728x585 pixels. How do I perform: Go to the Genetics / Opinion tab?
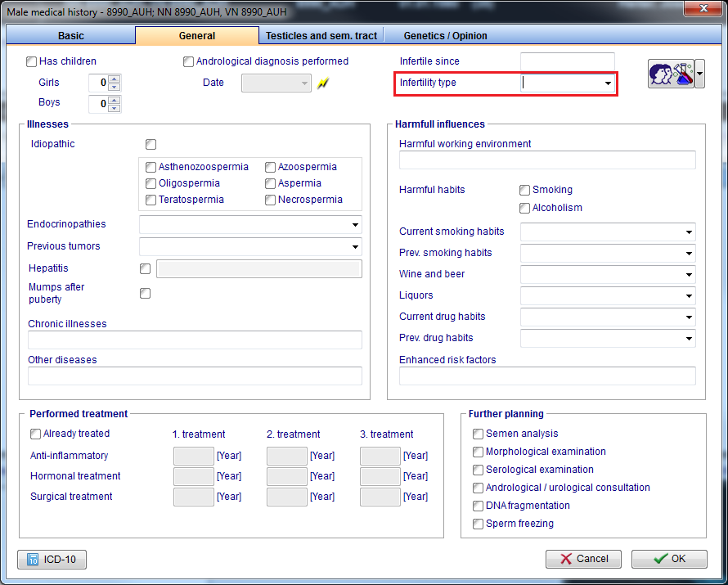(445, 36)
